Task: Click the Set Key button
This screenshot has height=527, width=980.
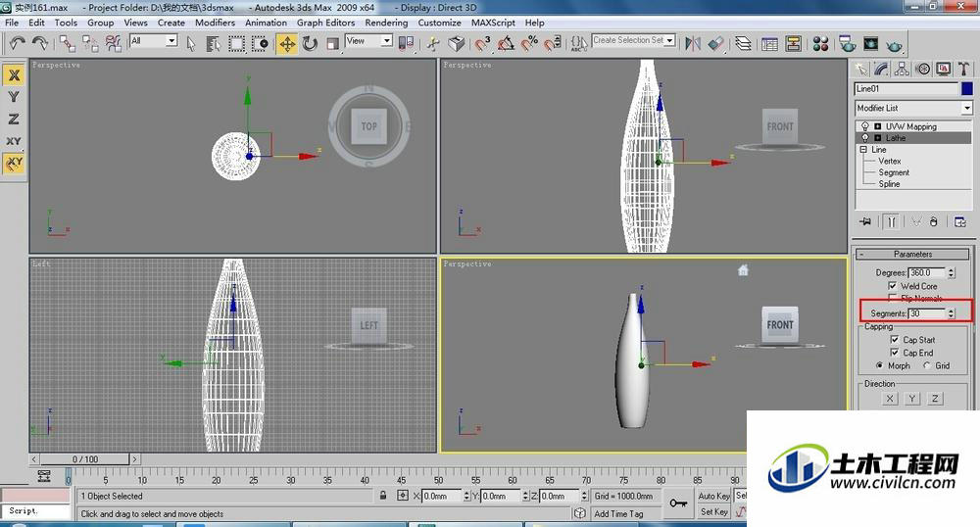Action: pyautogui.click(x=713, y=511)
